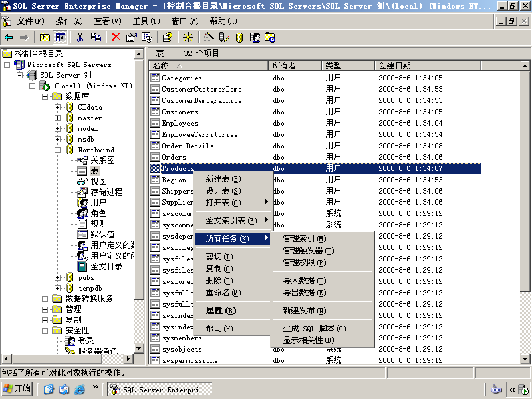532x399 pixels.
Task: Click the New database cylinder icon
Action: 239,37
